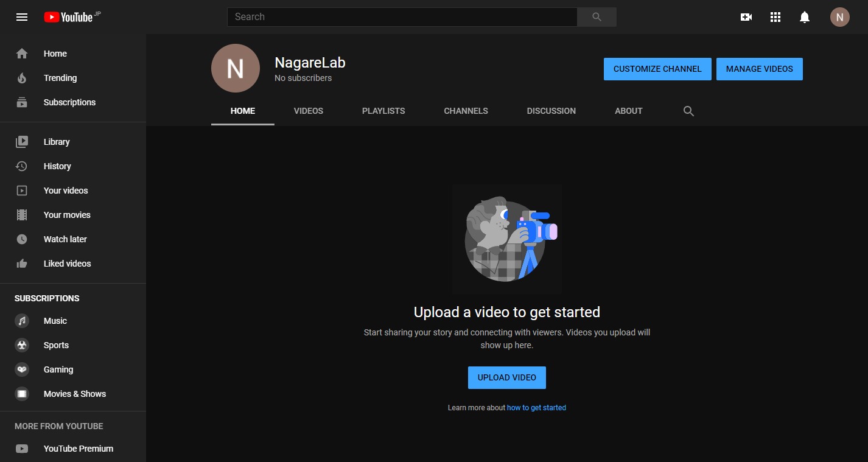Click the video camera illustration
Viewport: 868px width, 462px height.
506,240
